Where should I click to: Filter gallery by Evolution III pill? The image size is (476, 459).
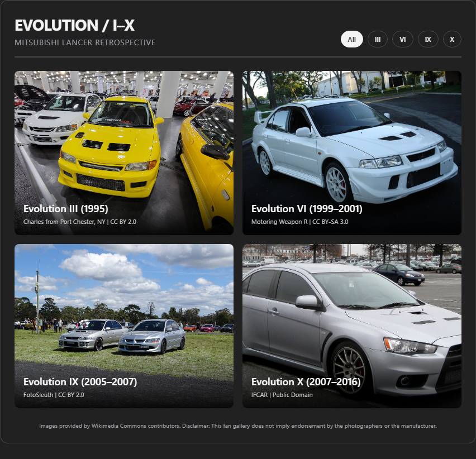click(377, 39)
